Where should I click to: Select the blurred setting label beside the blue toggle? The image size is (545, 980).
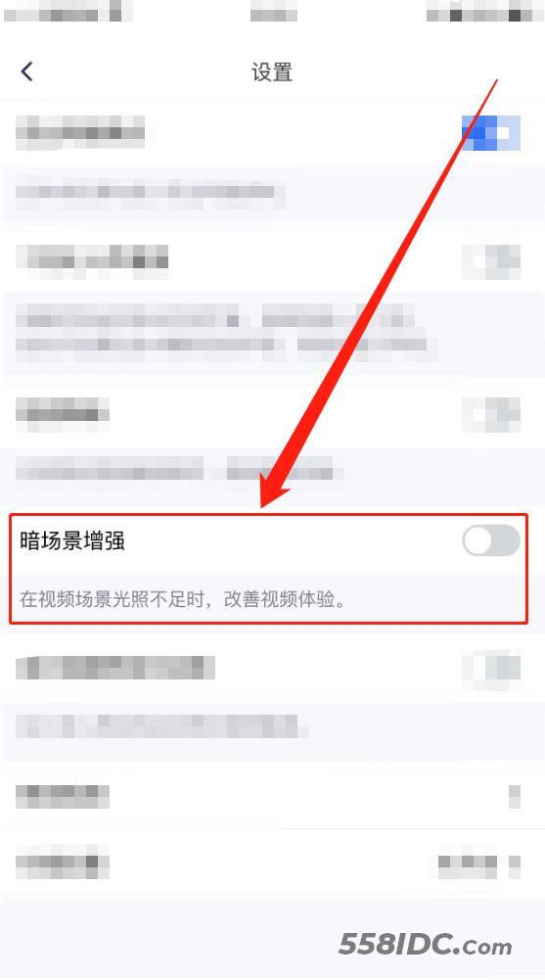click(x=80, y=132)
